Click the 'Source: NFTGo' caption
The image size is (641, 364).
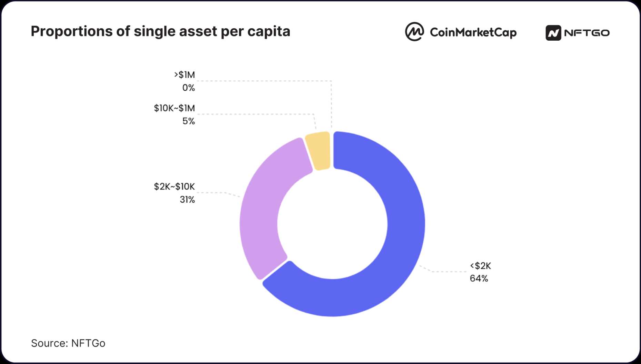(68, 343)
